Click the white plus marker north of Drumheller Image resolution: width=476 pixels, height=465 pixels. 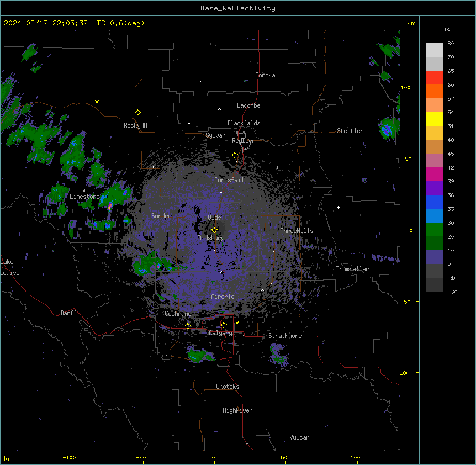tap(338, 207)
